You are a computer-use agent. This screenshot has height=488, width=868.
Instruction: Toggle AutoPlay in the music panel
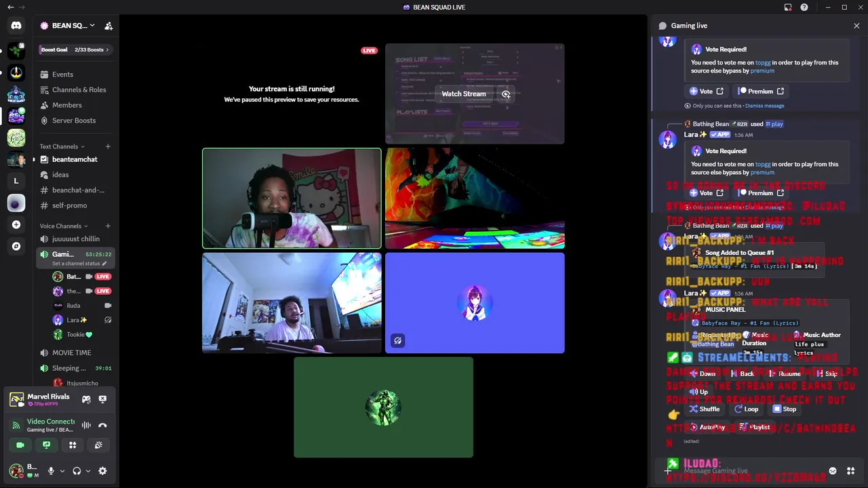click(707, 428)
